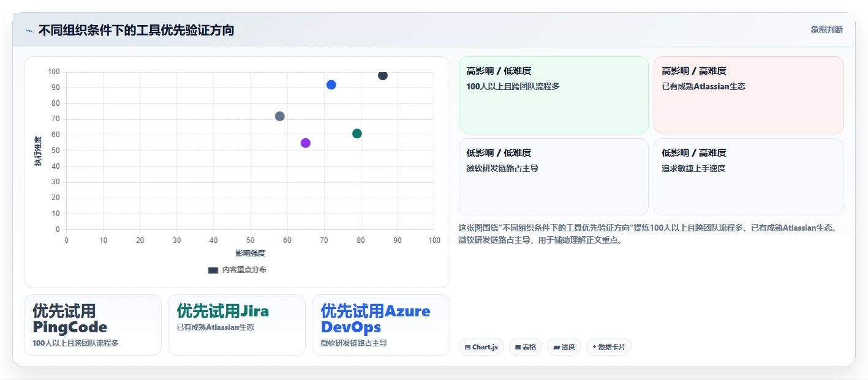Toggle the 内容重点分布 legend entry
The image size is (868, 380).
tap(237, 270)
